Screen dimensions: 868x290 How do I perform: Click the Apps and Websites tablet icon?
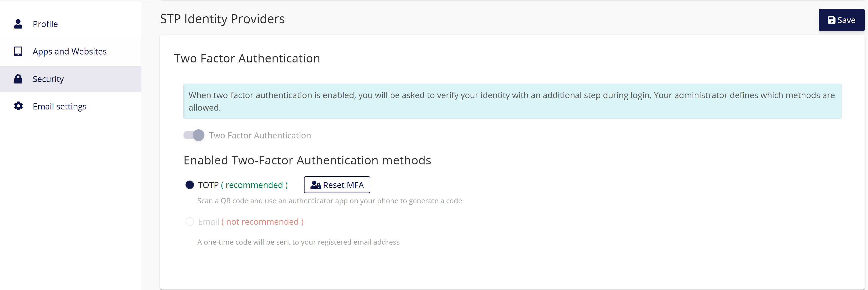[x=18, y=51]
